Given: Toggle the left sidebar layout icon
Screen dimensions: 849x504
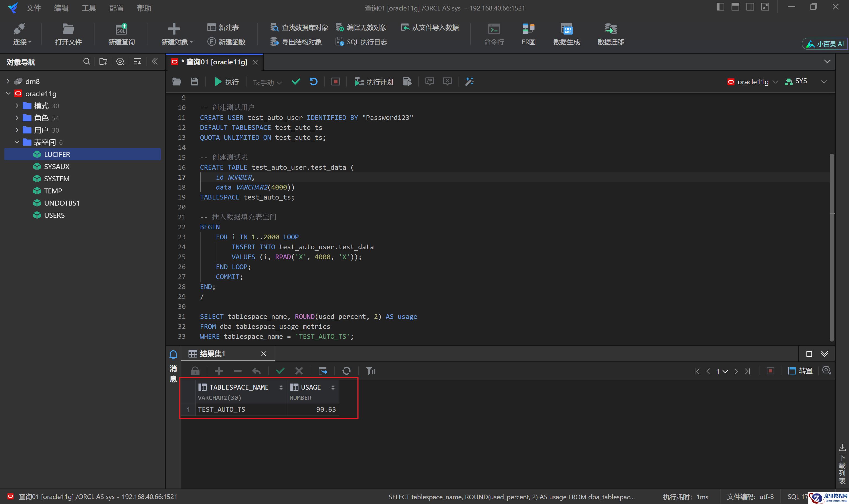Looking at the screenshot, I should 720,7.
